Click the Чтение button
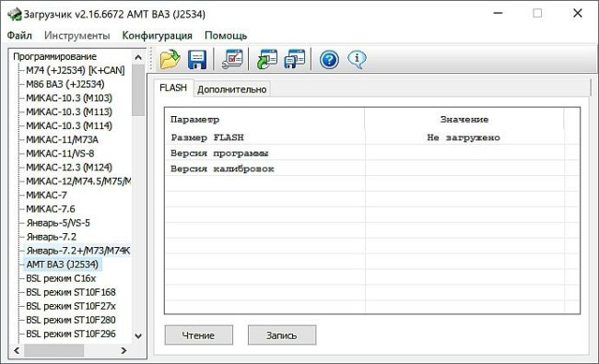 (199, 335)
